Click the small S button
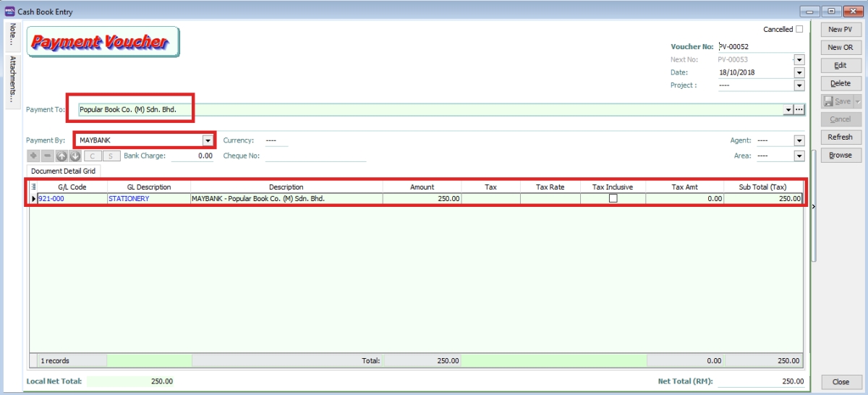Viewport: 868px width, 395px height. tap(111, 156)
